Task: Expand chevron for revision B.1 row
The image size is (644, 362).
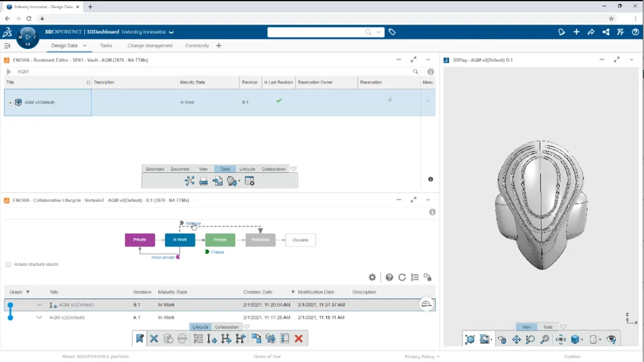Action: coord(39,305)
